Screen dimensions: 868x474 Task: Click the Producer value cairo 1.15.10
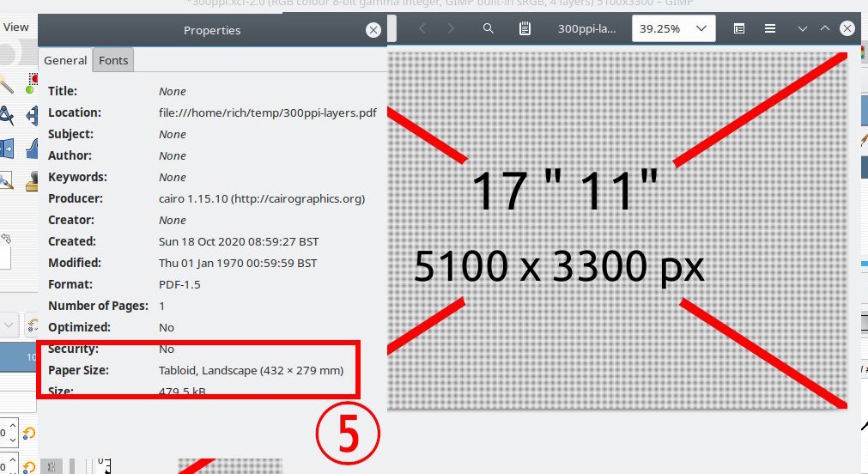(x=262, y=198)
